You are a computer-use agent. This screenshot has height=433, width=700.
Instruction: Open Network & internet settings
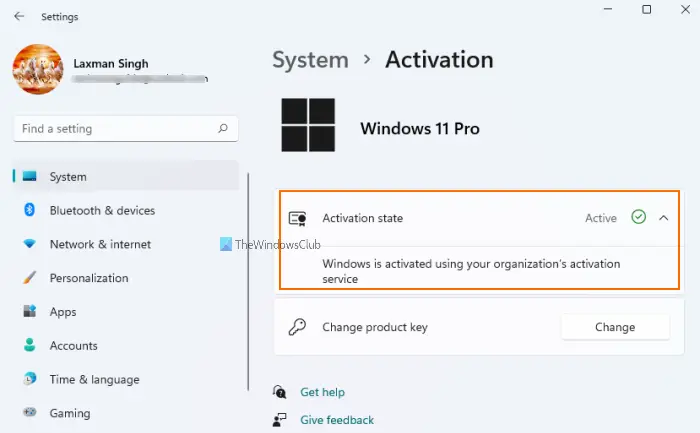click(100, 244)
